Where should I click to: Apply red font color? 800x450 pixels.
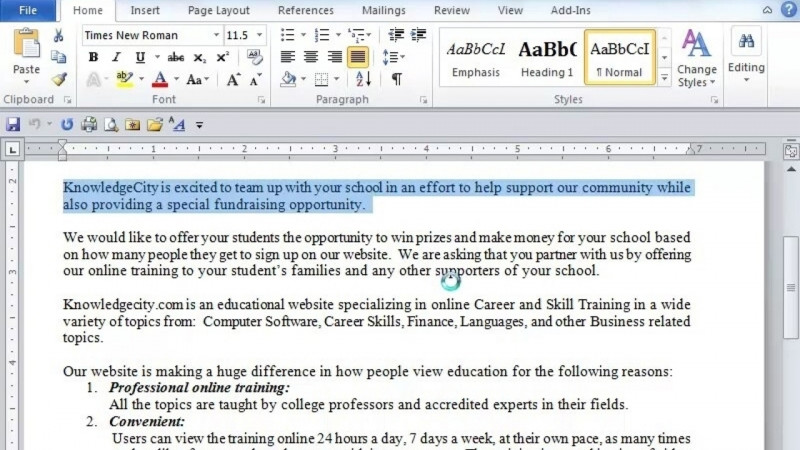160,79
